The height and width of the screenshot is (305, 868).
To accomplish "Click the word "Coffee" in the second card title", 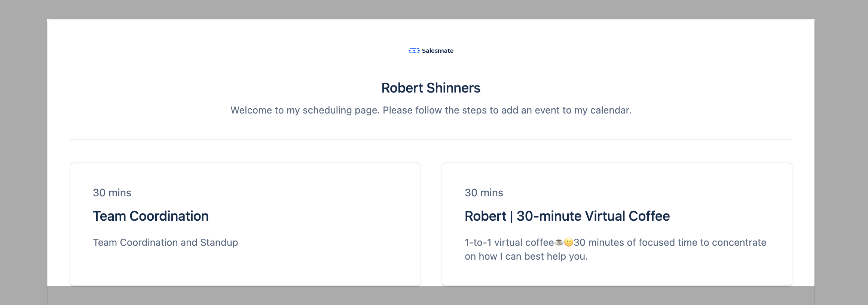I will (x=649, y=216).
